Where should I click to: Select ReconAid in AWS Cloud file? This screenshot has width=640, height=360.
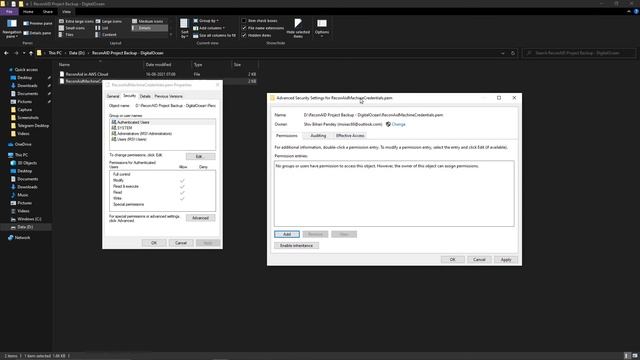pyautogui.click(x=87, y=74)
